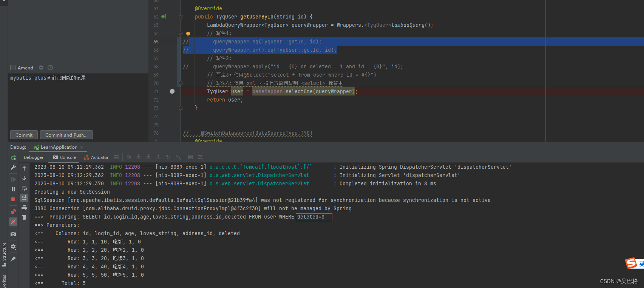This screenshot has width=644, height=288.
Task: Open debug layout options menu icon
Action: pos(116,157)
